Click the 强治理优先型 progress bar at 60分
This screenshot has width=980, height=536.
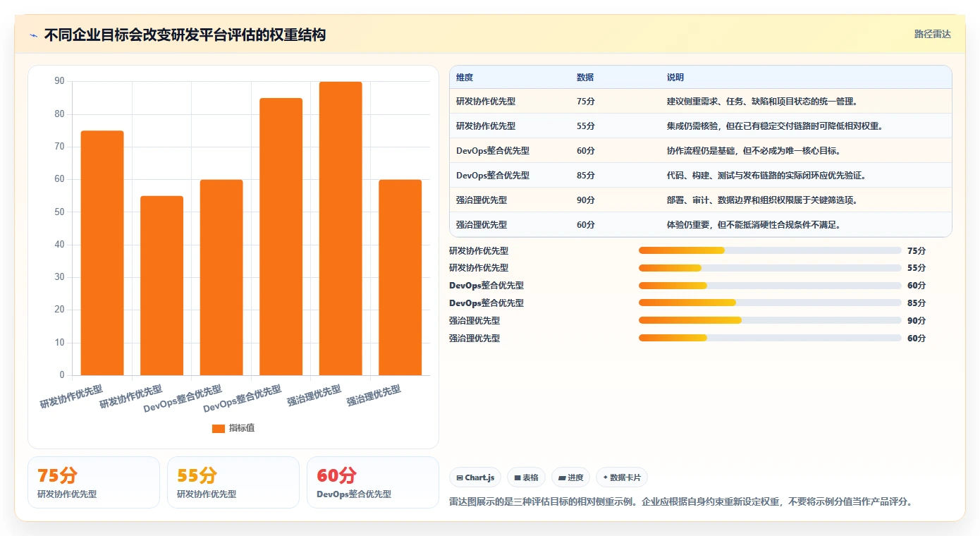tap(770, 338)
